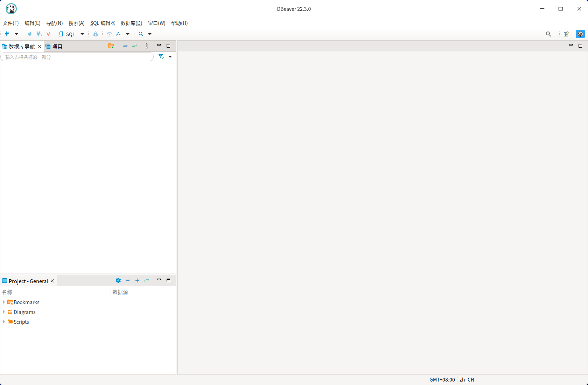588x385 pixels.
Task: Switch to the 项目 tab
Action: (x=54, y=47)
